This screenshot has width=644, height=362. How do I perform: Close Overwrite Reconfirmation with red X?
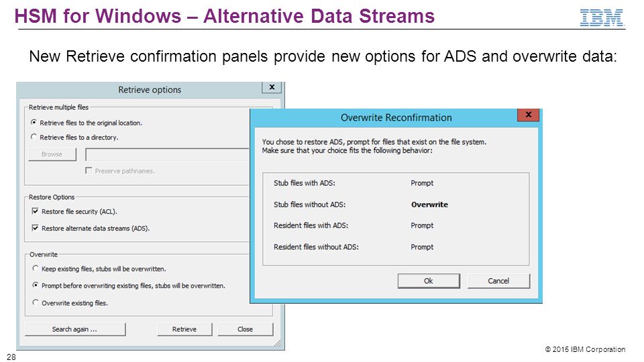528,115
